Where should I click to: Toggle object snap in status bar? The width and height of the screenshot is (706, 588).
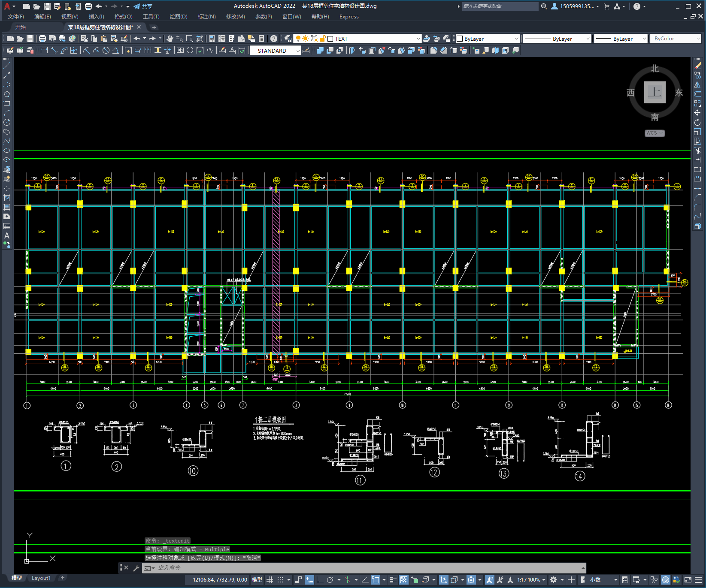coord(376,580)
